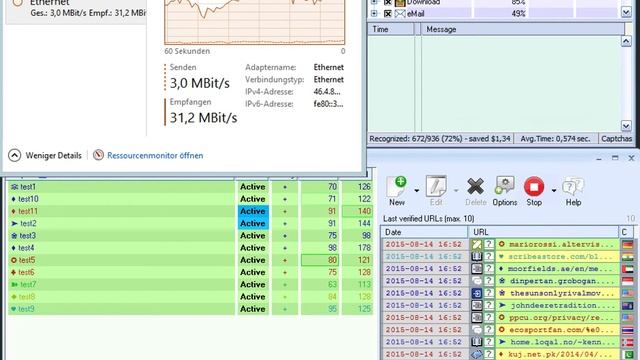
Task: Select the test3 project icon
Action: click(x=14, y=236)
